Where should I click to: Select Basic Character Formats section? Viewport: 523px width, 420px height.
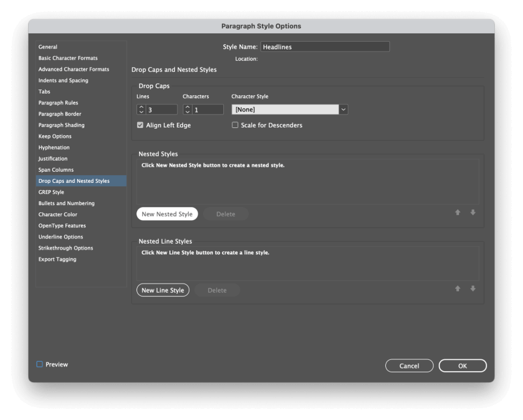click(x=81, y=58)
